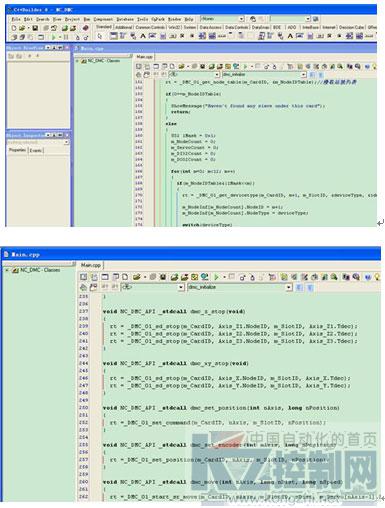Switch to the Additional component palette tab
385x508 pixels.
pos(124,27)
